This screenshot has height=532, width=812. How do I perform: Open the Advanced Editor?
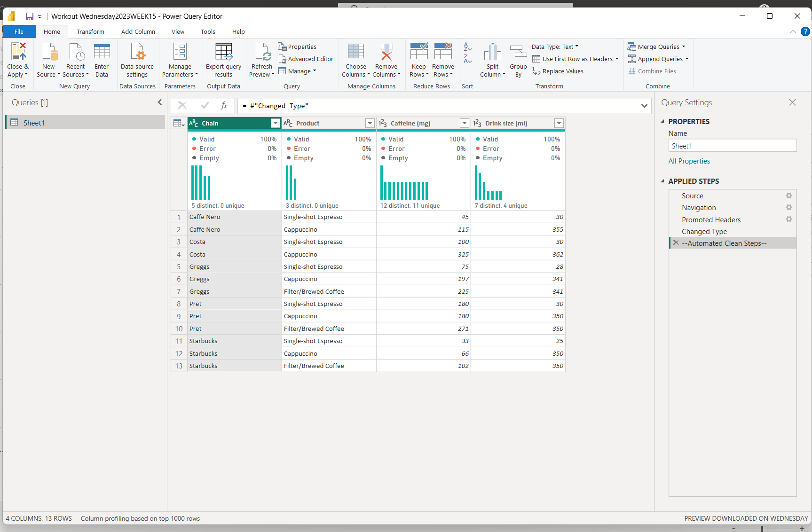pyautogui.click(x=306, y=59)
